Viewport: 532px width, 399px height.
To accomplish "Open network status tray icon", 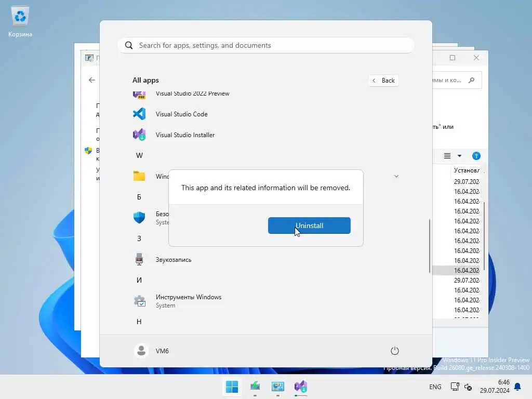I will [x=455, y=387].
